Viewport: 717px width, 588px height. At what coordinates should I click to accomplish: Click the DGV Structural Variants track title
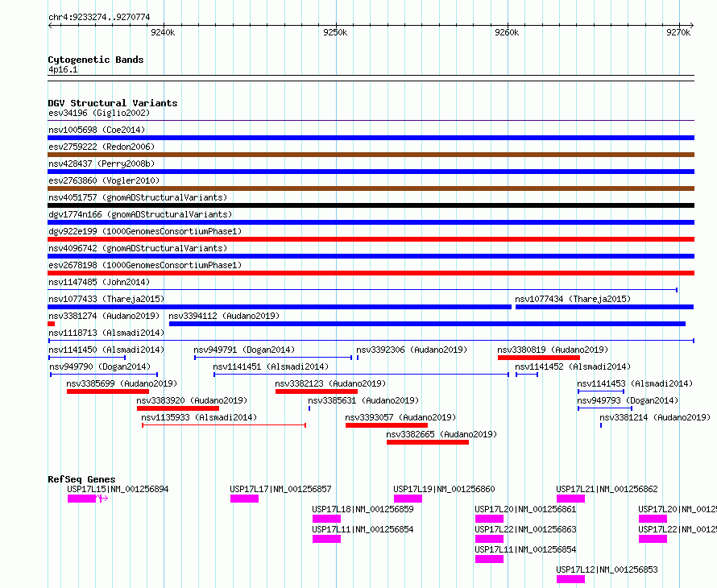click(x=113, y=103)
